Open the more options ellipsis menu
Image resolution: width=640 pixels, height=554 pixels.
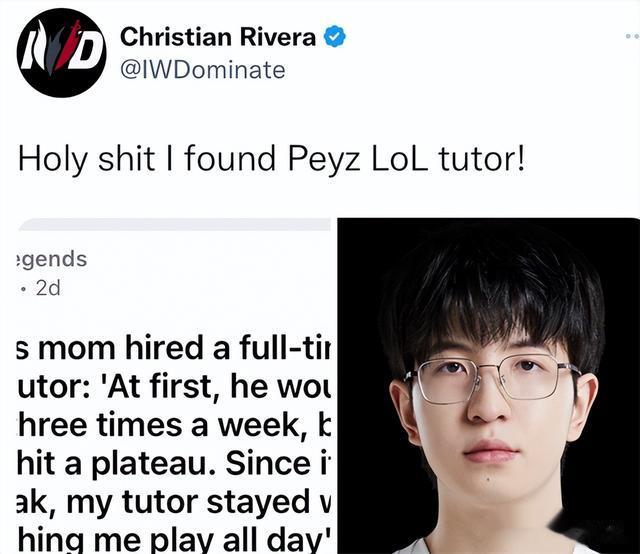(x=633, y=36)
